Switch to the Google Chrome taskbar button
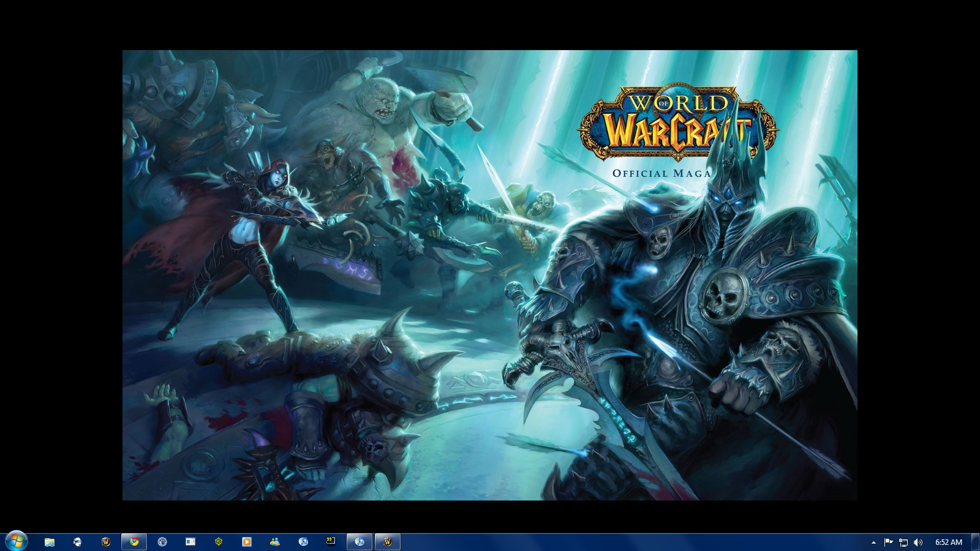 tap(134, 542)
